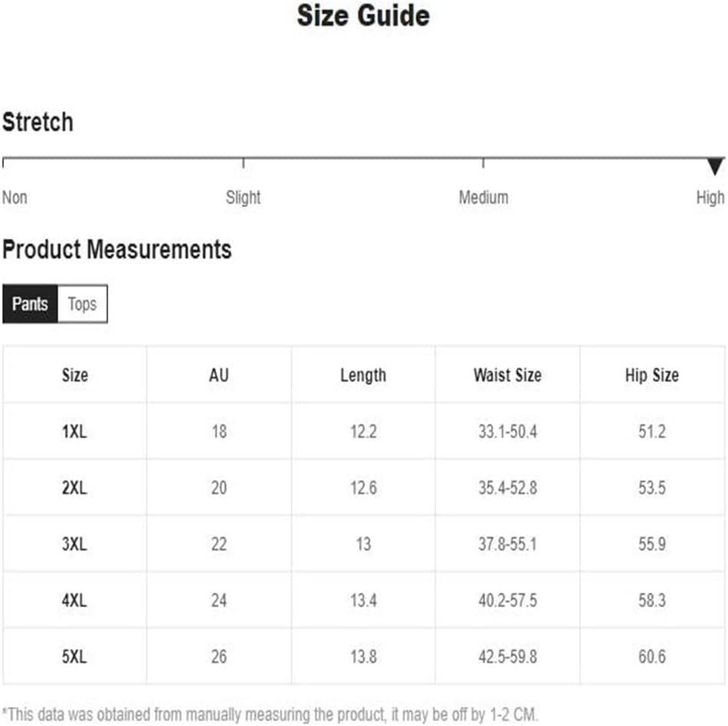Viewport: 728px width, 726px height.
Task: Select the Pants tab
Action: click(x=30, y=304)
